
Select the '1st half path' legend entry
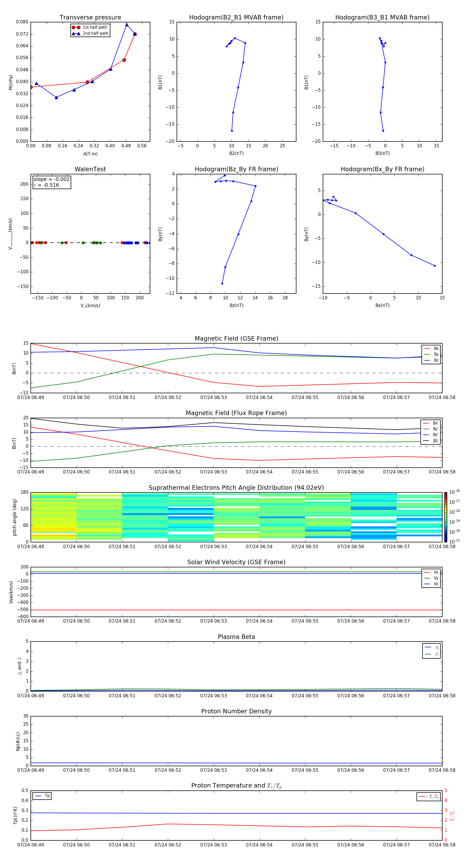pyautogui.click(x=90, y=27)
